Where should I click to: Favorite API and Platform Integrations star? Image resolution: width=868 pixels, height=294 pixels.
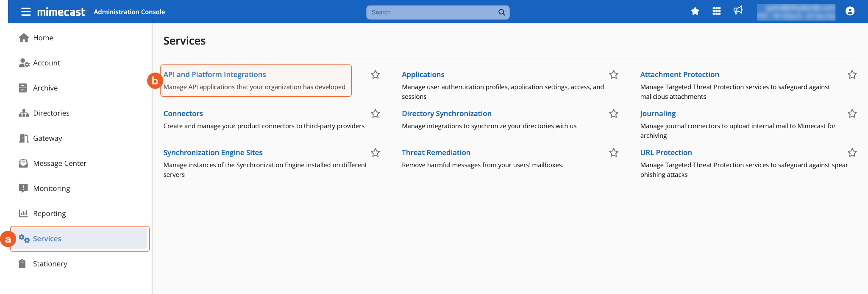pyautogui.click(x=375, y=75)
